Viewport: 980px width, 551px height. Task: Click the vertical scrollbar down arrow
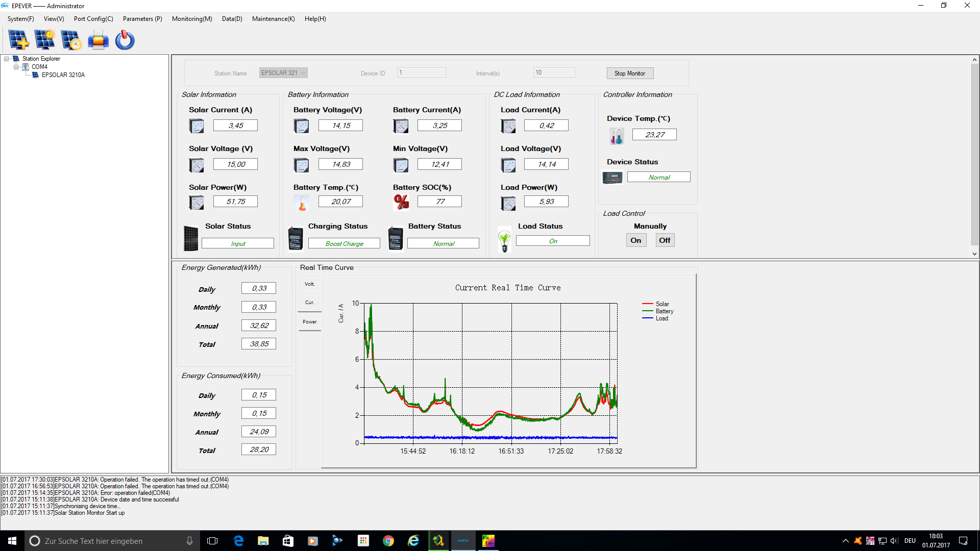coord(974,254)
